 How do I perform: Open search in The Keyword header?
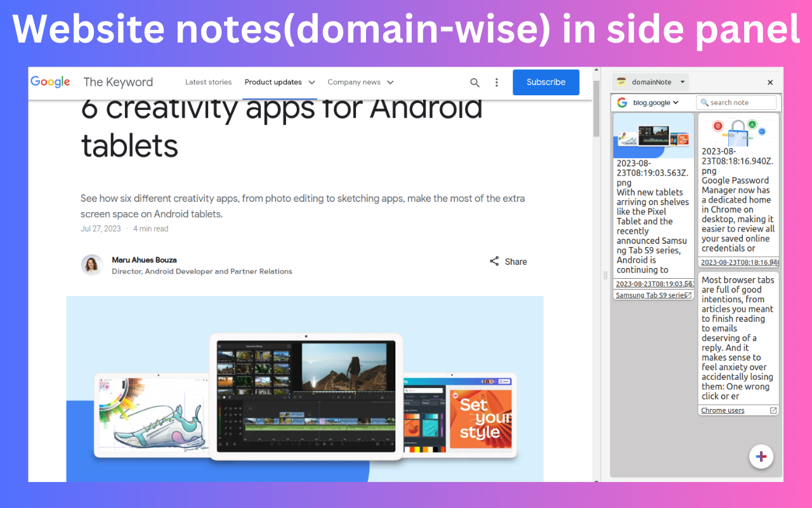[475, 83]
